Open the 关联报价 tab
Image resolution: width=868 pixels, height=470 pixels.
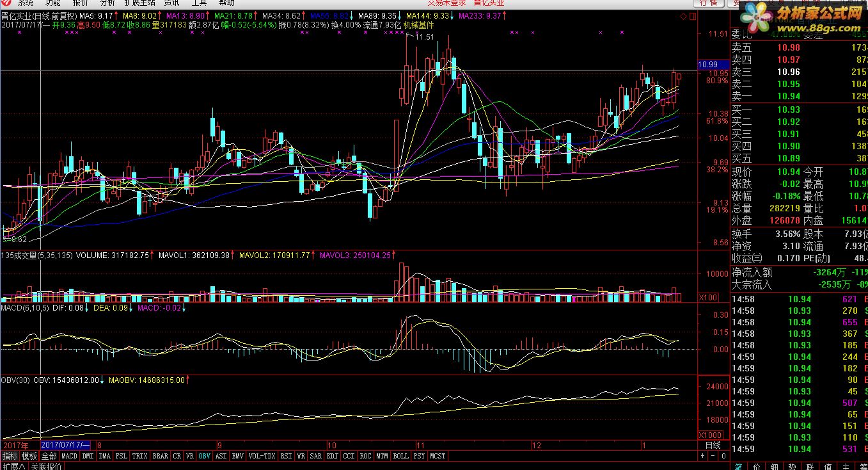pyautogui.click(x=46, y=466)
